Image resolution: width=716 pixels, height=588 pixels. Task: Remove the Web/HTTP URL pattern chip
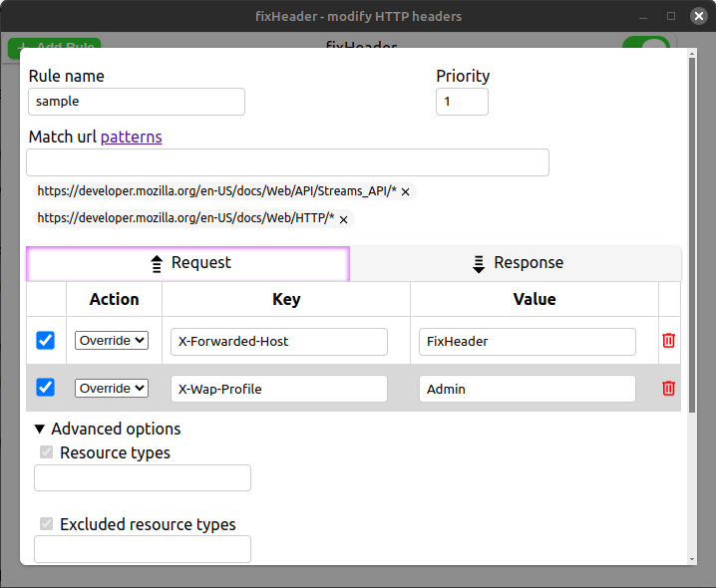tap(343, 219)
